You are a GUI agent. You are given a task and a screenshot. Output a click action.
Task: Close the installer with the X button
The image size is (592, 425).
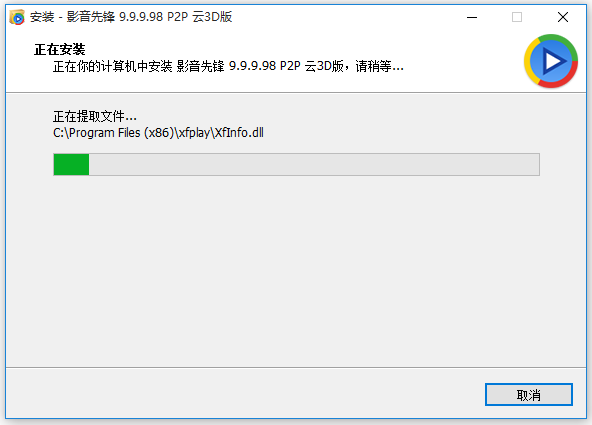click(563, 17)
